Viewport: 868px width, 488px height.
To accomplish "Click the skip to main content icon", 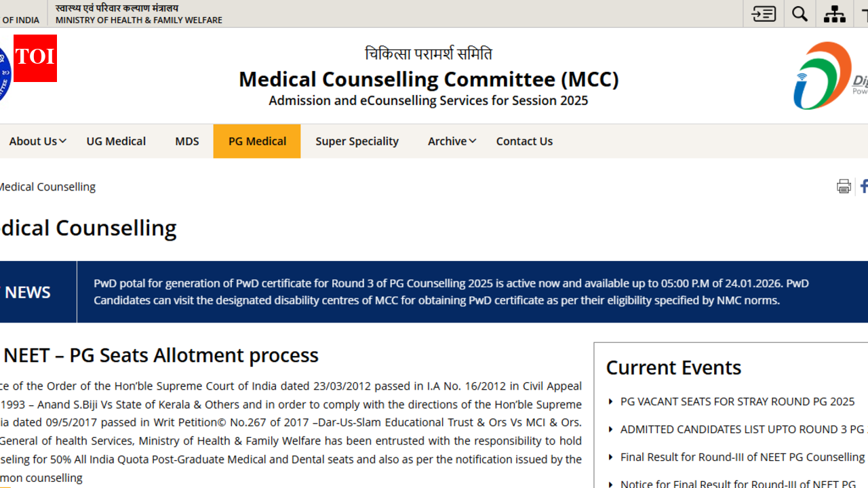I will click(x=764, y=14).
